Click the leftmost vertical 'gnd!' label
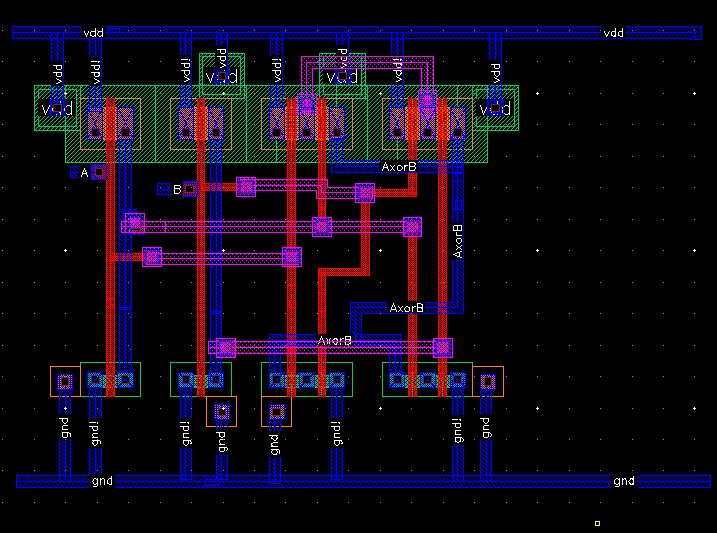The image size is (717, 533). coord(95,433)
